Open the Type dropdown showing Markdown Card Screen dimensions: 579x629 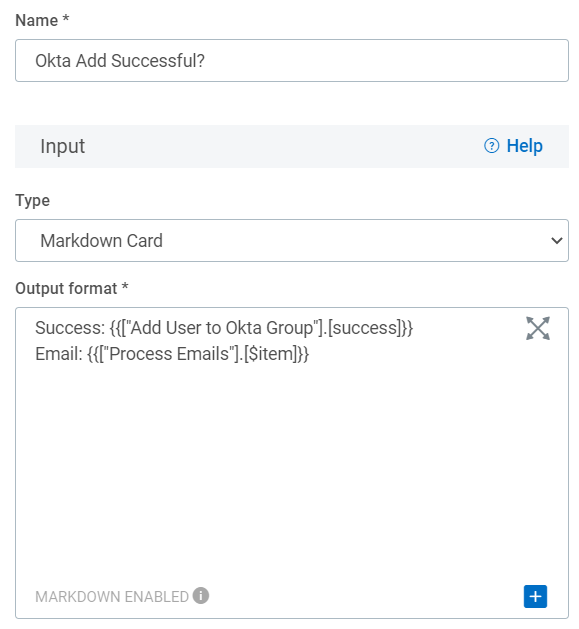(x=292, y=240)
